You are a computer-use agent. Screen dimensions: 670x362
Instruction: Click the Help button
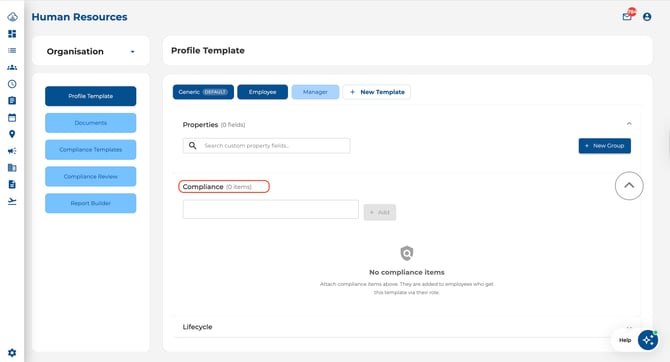pyautogui.click(x=625, y=340)
